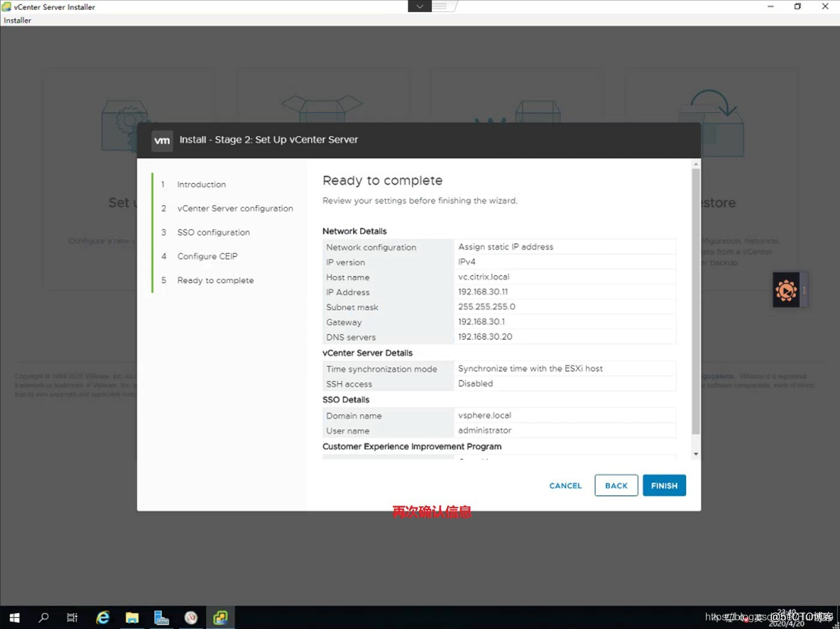Select vCenter Server configuration step
Screen dimensions: 840x629
click(235, 209)
